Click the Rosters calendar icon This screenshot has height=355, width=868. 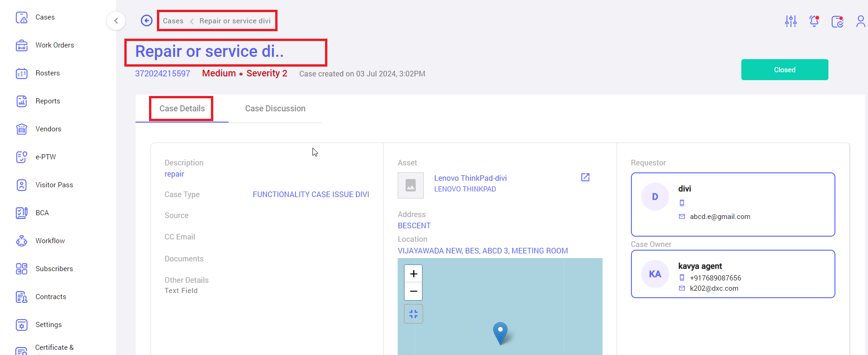(22, 73)
